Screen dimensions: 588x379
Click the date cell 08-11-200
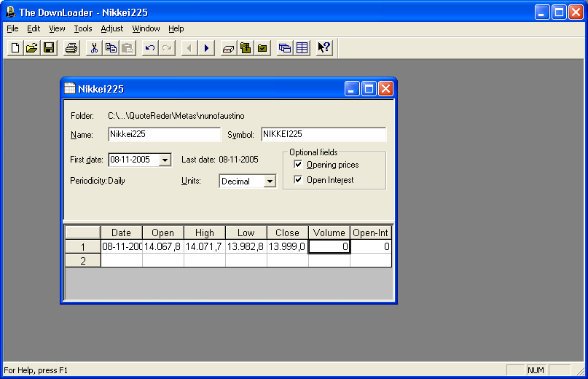click(122, 246)
